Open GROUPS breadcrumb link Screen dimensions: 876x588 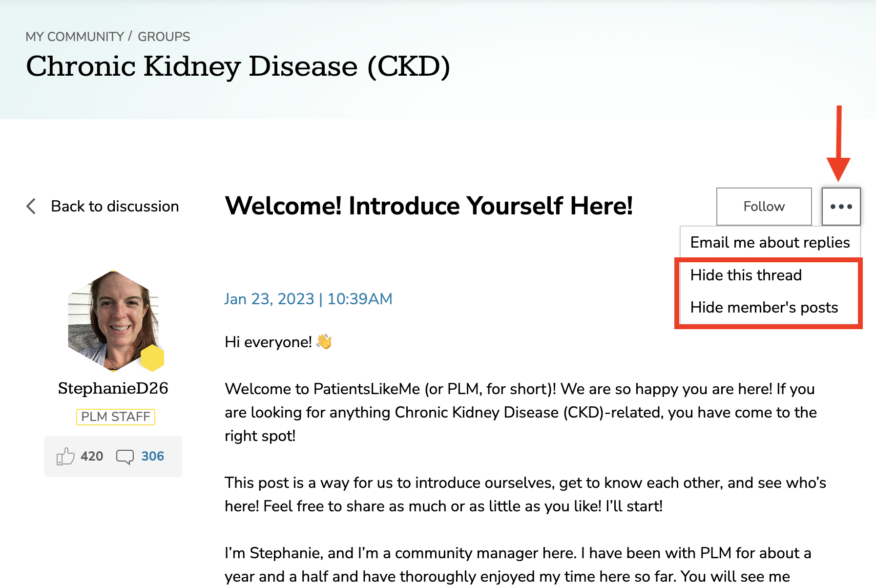[164, 37]
